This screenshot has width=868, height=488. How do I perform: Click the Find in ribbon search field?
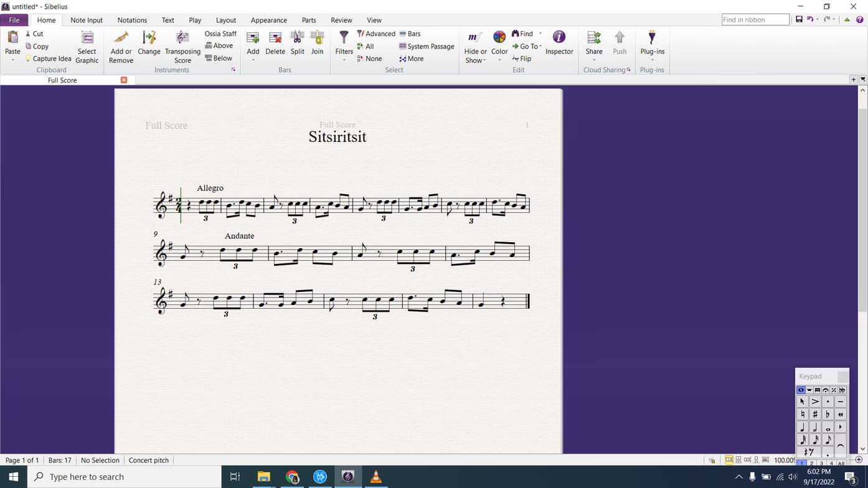(x=754, y=19)
